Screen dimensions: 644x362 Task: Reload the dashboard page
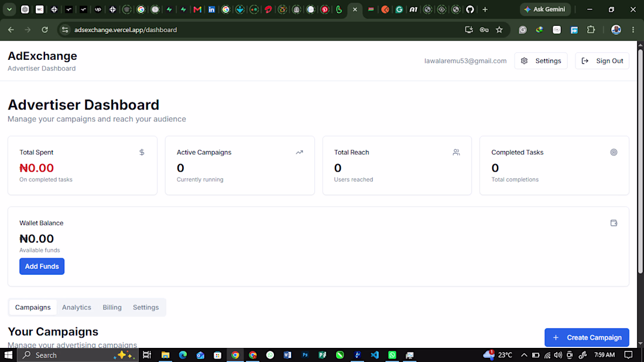click(44, 30)
